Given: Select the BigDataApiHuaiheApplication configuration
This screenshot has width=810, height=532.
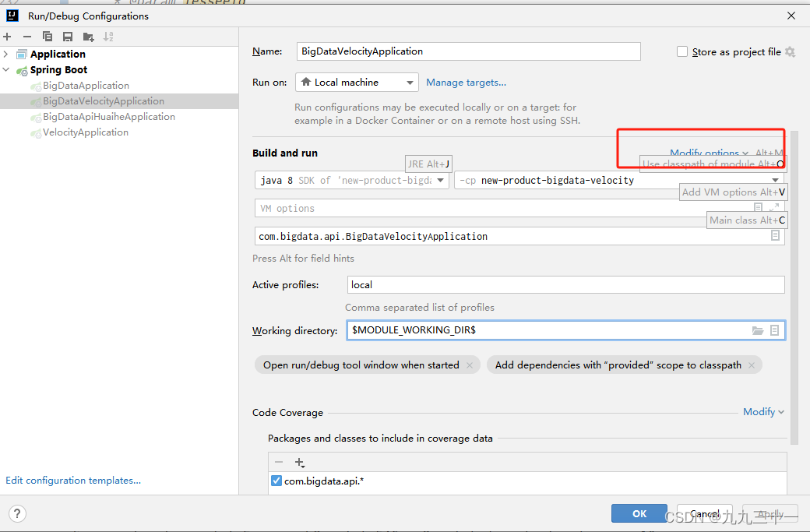Looking at the screenshot, I should (109, 117).
